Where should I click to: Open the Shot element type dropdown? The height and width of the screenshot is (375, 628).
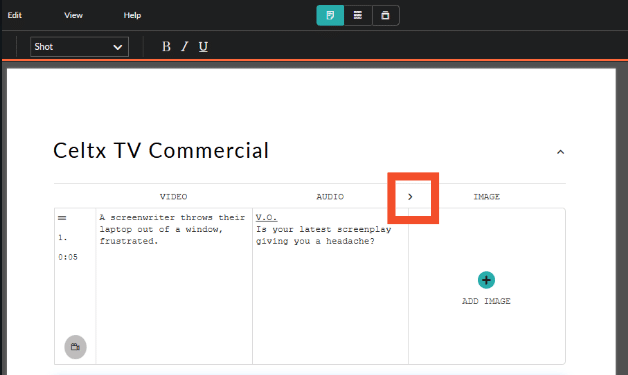click(x=79, y=47)
